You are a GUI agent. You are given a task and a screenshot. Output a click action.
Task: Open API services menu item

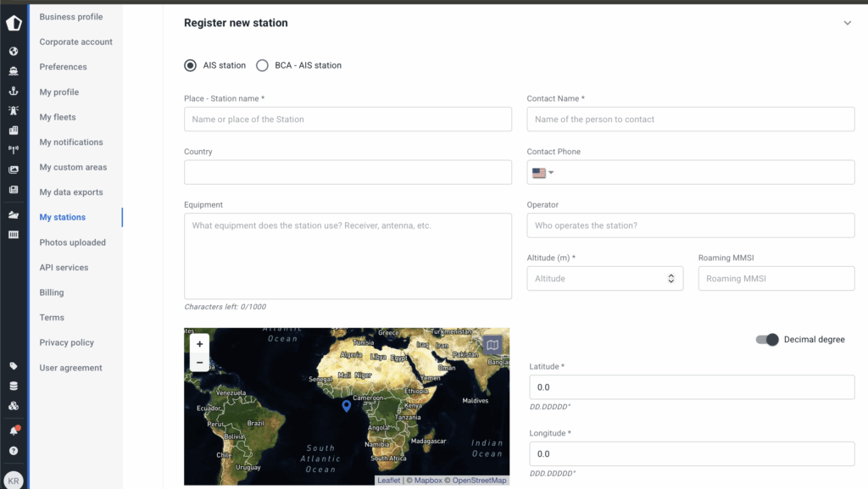(x=64, y=268)
